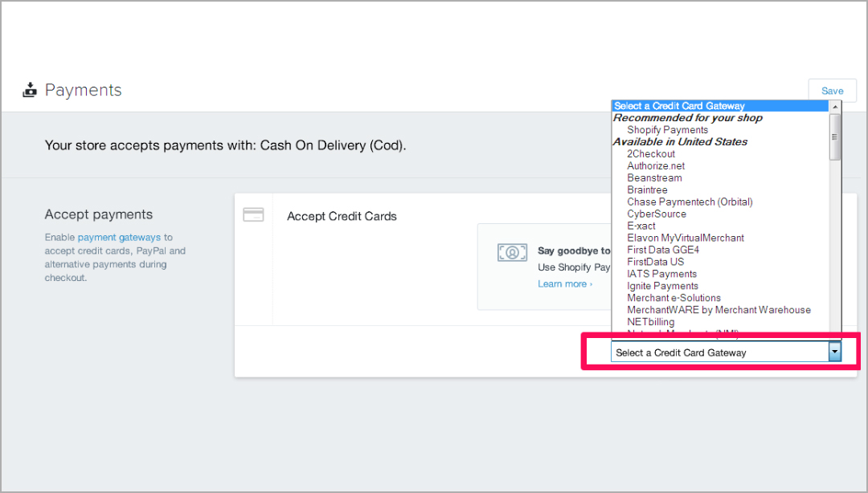Image resolution: width=868 pixels, height=493 pixels.
Task: Click the Accept Credit Cards heading
Action: (342, 216)
